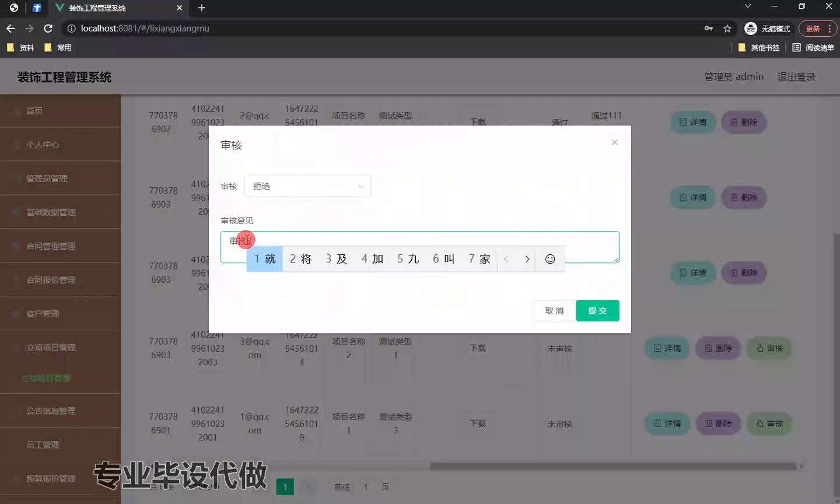840x504 pixels.
Task: Bookmark this page with star icon
Action: (727, 29)
